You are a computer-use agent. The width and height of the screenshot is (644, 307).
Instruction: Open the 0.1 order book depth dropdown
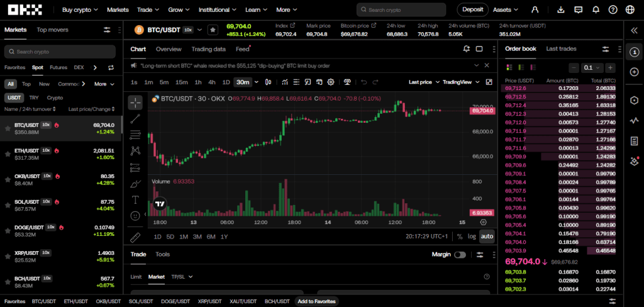(592, 67)
